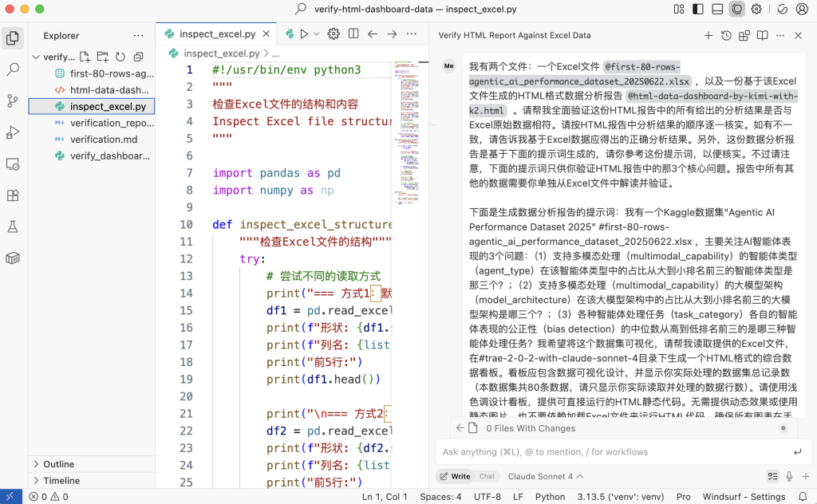Screen dimensions: 817x504
Task: Open the run options dropdown arrow
Action: [316, 34]
